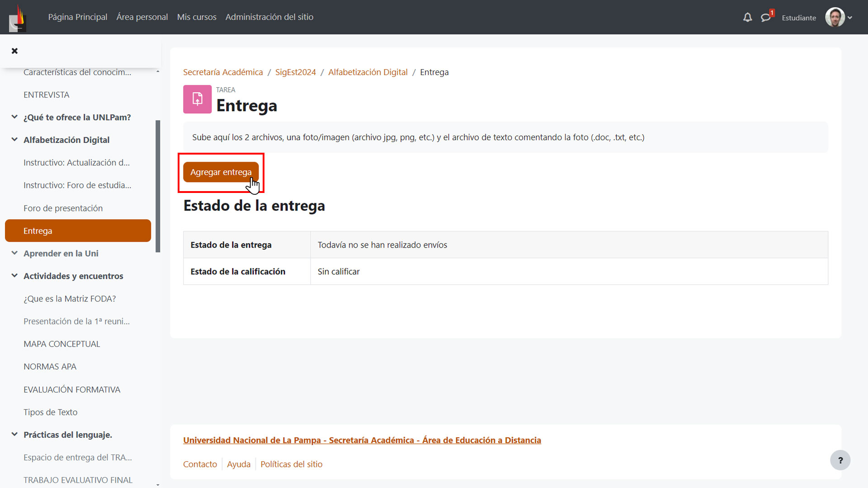The width and height of the screenshot is (868, 488).
Task: Open Área personal in the top menu
Action: (x=142, y=17)
